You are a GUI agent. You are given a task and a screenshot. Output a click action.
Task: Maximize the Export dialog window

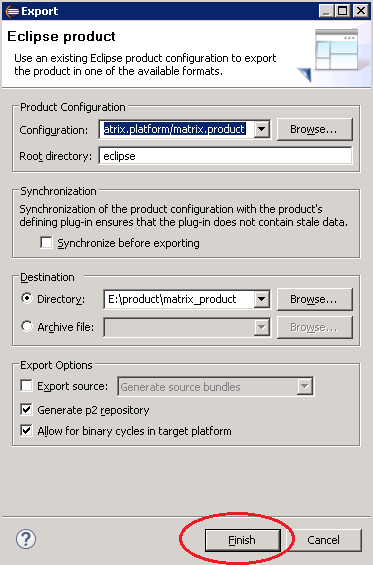click(x=342, y=11)
